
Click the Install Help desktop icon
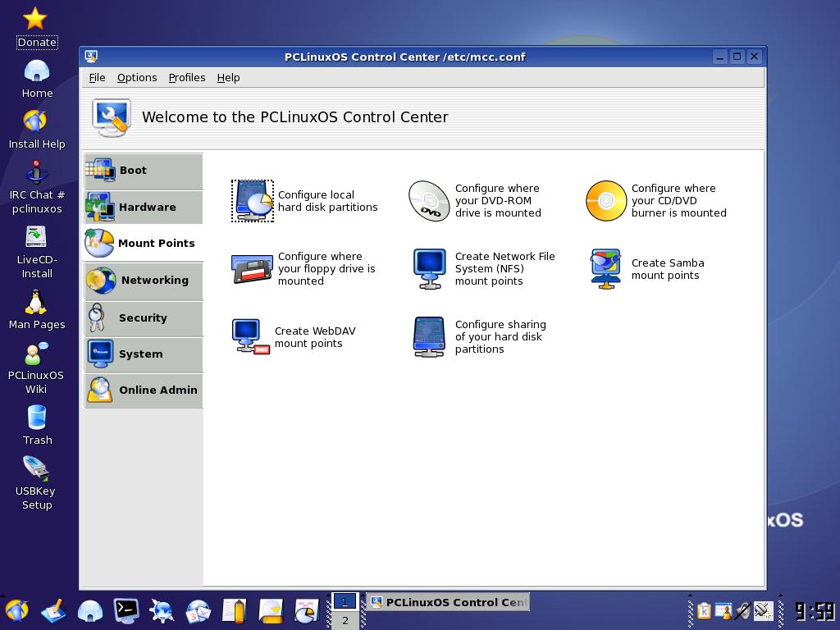[35, 121]
